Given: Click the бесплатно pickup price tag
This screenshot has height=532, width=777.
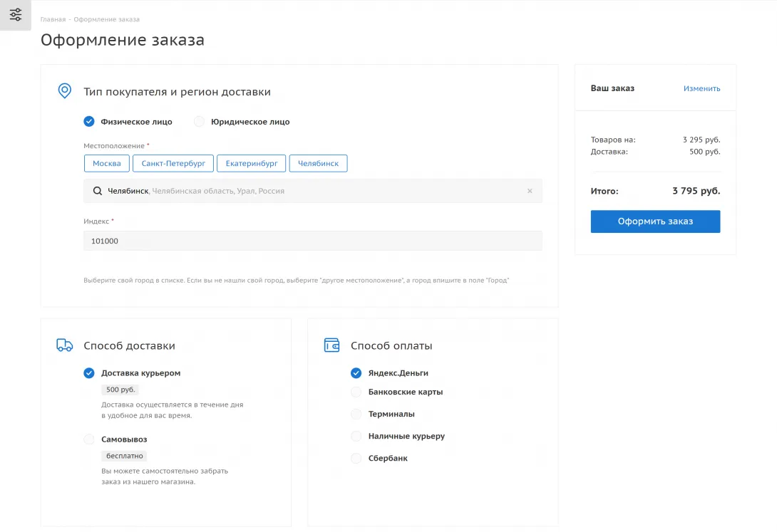Looking at the screenshot, I should (124, 456).
